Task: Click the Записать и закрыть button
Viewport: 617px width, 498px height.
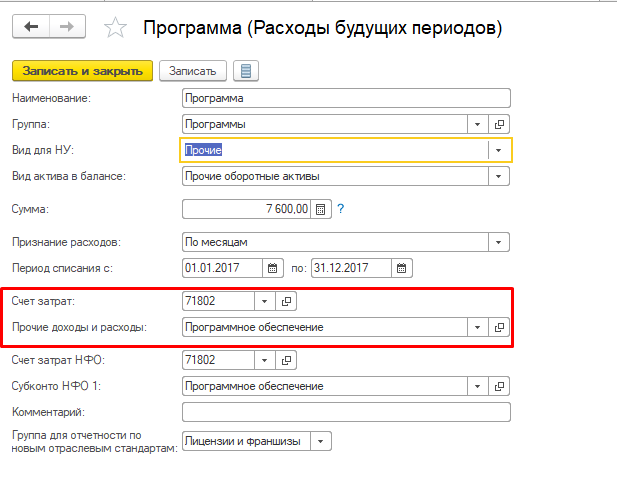Action: coord(81,70)
